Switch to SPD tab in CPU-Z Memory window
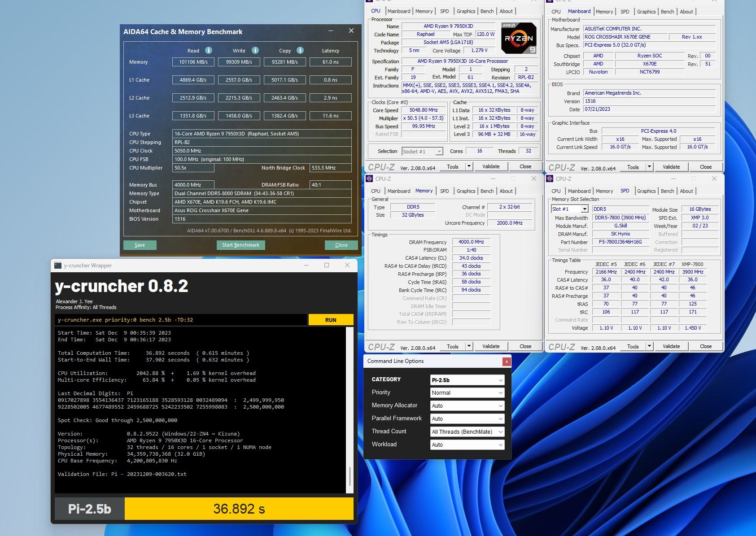 coord(444,191)
